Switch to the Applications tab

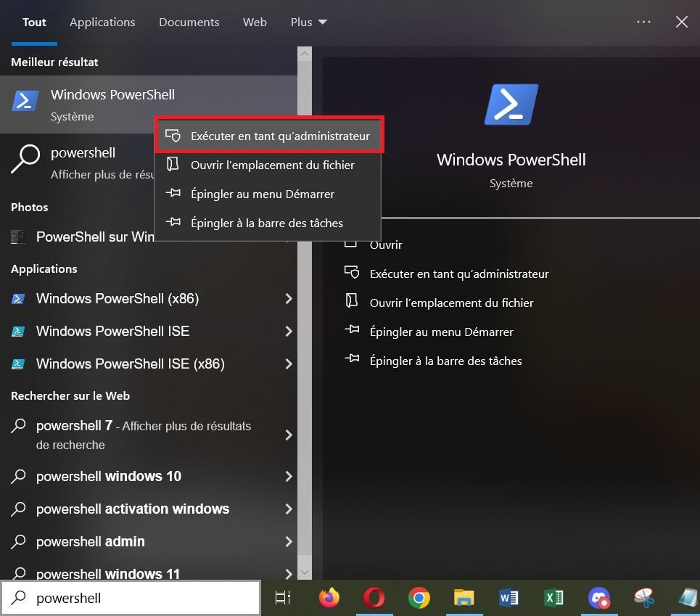(102, 22)
